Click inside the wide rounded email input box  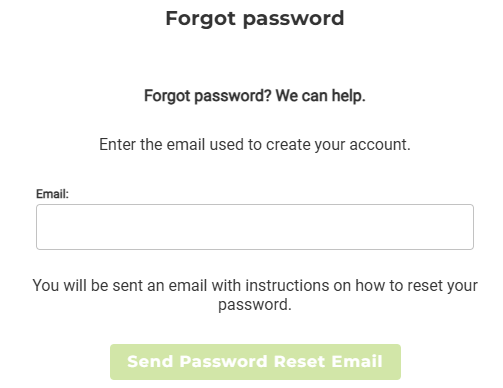[x=255, y=227]
